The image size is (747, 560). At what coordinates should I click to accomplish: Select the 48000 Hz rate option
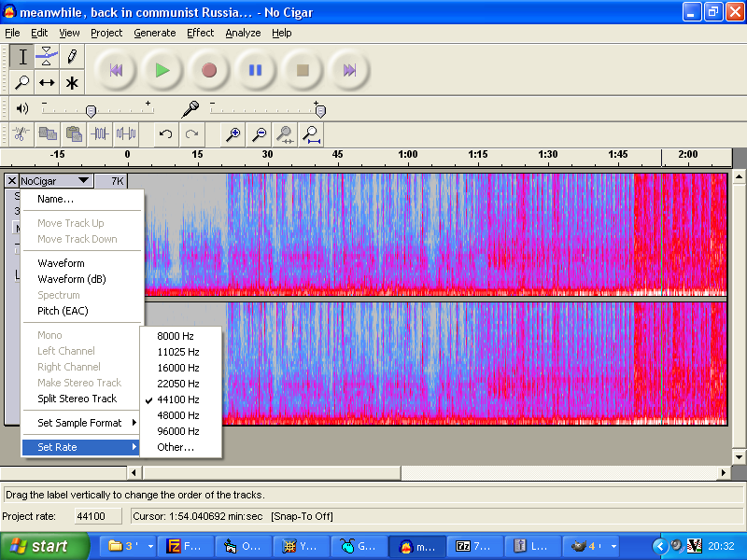point(177,415)
